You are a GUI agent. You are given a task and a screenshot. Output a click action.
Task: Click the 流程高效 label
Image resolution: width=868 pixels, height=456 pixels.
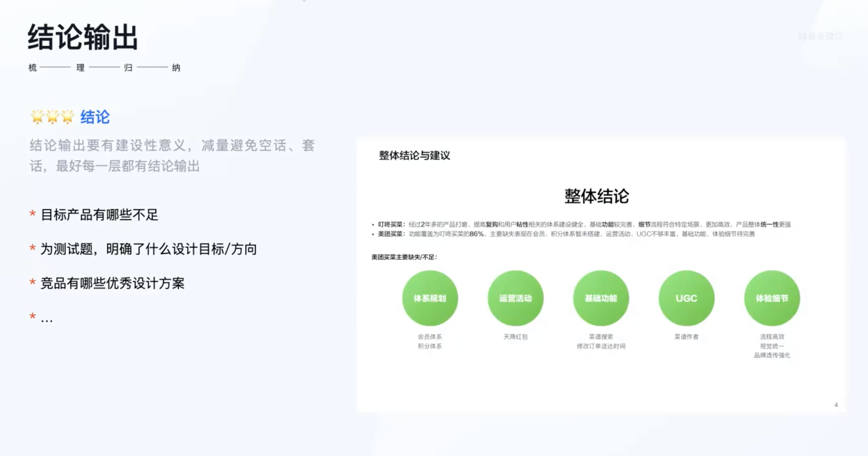pos(772,336)
